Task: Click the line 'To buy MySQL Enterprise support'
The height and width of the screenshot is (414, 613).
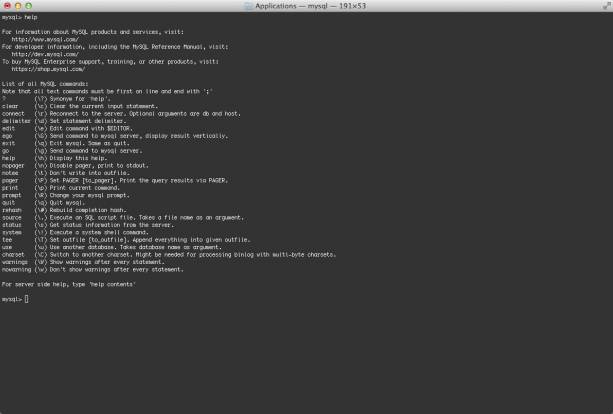Action: click(110, 62)
